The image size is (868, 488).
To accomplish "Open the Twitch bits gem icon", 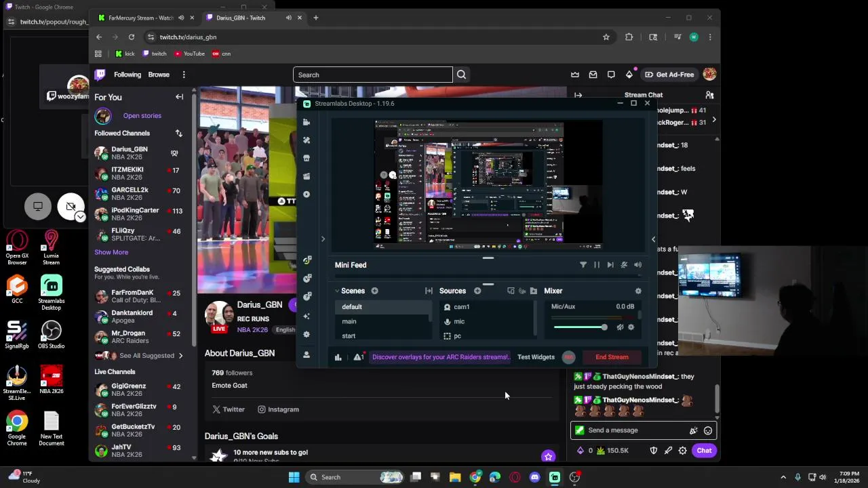I will (629, 75).
